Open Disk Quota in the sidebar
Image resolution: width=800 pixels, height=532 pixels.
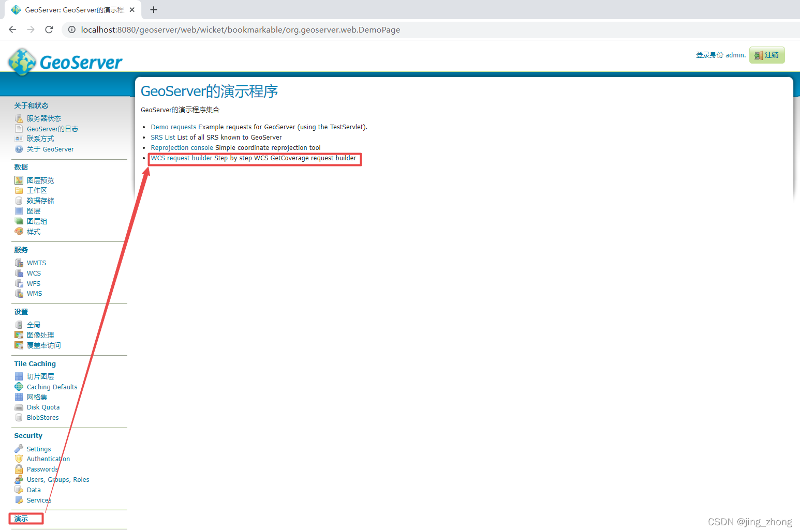(x=43, y=407)
